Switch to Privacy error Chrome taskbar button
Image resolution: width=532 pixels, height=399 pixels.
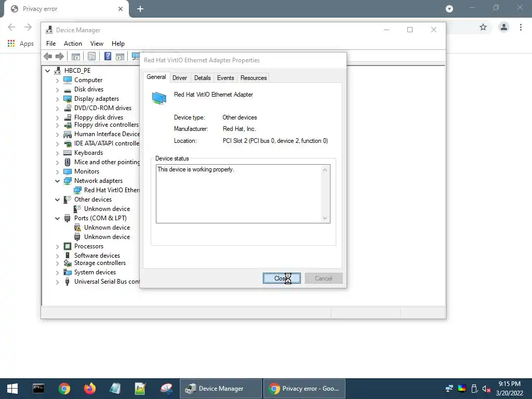[304, 389]
